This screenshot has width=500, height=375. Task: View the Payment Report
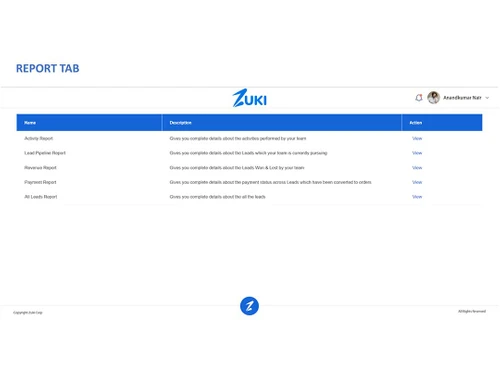coord(417,182)
